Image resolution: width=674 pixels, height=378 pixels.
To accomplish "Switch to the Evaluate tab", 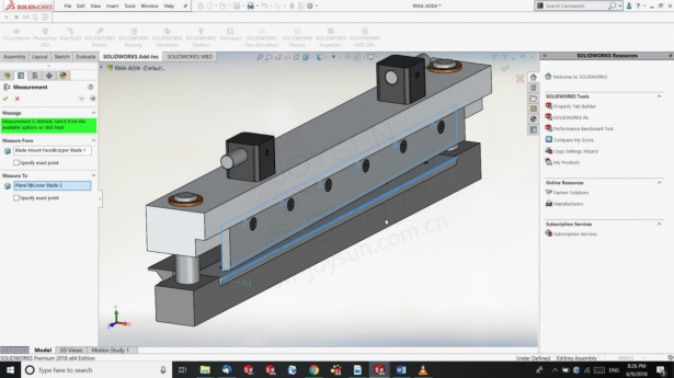I will point(86,57).
